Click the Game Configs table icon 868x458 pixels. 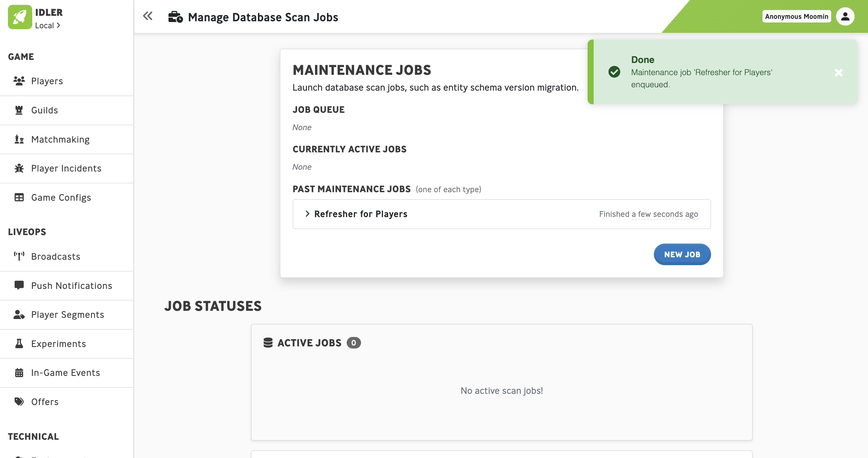(19, 197)
